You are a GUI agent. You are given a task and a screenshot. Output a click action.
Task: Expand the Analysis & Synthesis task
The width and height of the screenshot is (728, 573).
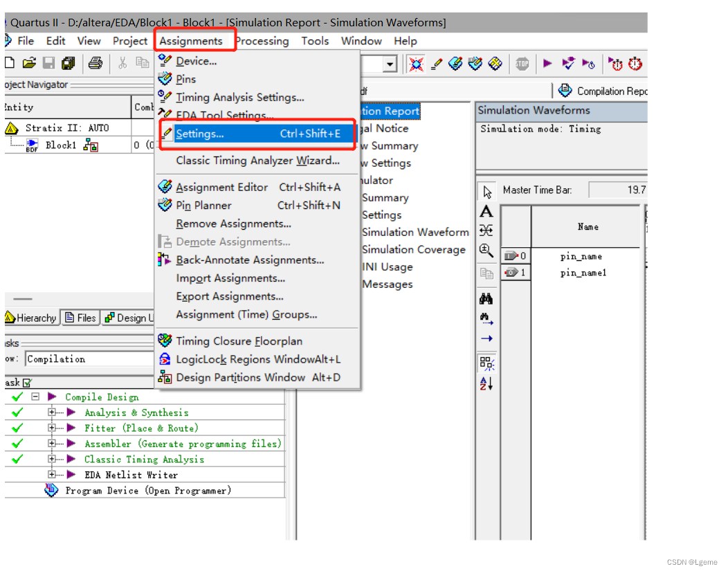51,412
